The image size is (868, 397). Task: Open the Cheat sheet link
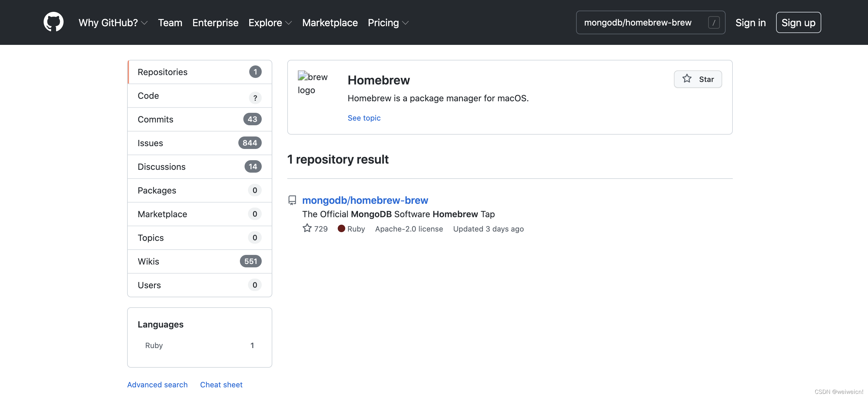(221, 385)
